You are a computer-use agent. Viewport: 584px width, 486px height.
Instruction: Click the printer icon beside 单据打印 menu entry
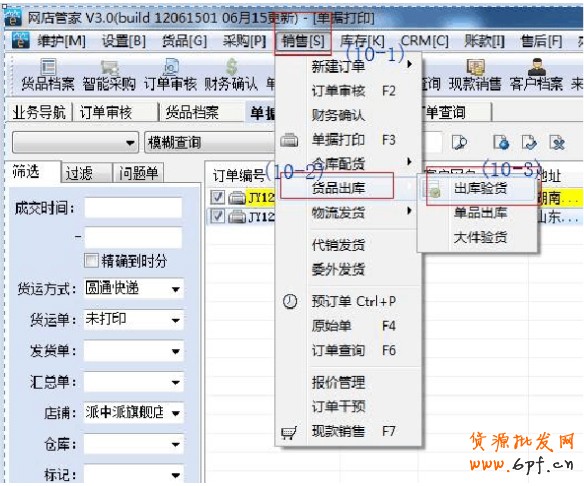[x=289, y=140]
